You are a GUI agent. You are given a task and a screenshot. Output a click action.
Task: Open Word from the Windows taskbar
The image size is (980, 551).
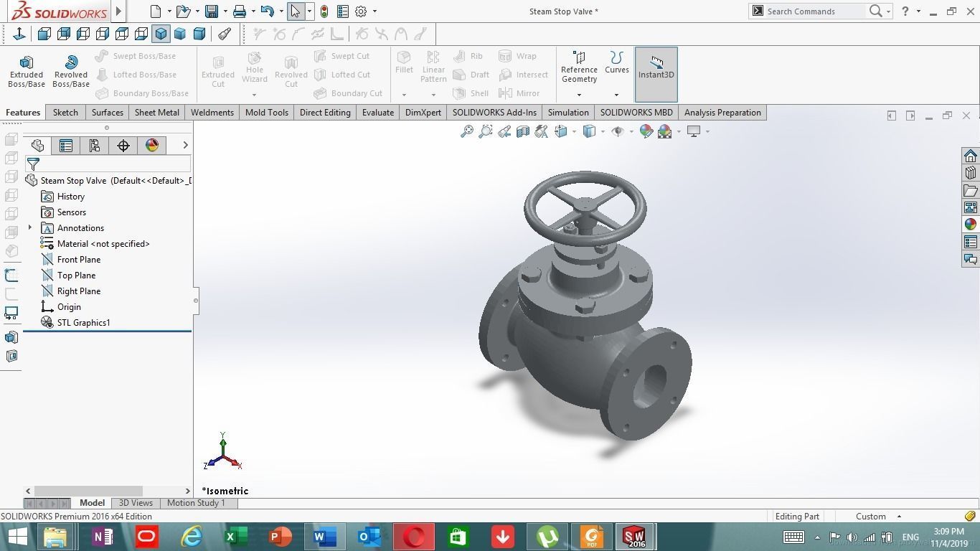pyautogui.click(x=325, y=537)
